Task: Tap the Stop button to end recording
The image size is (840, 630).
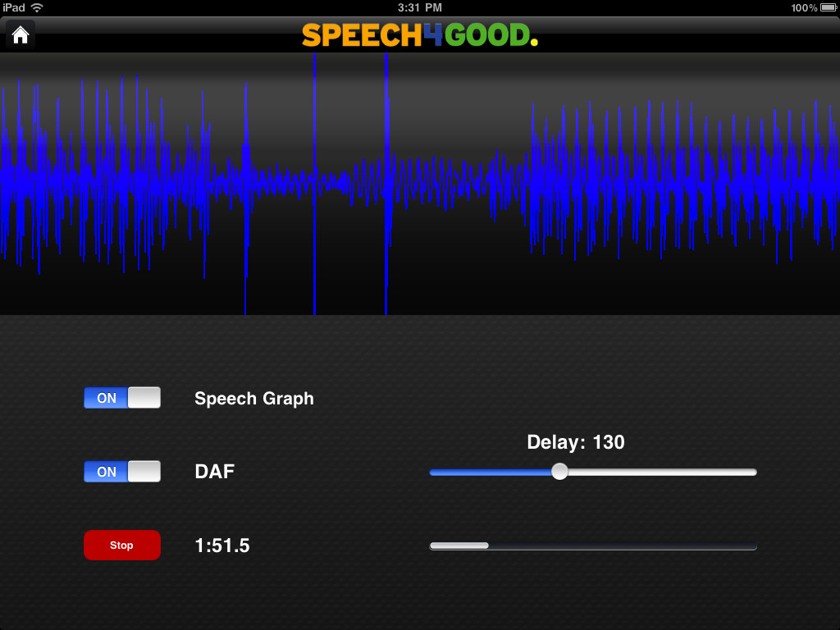Action: [x=121, y=545]
